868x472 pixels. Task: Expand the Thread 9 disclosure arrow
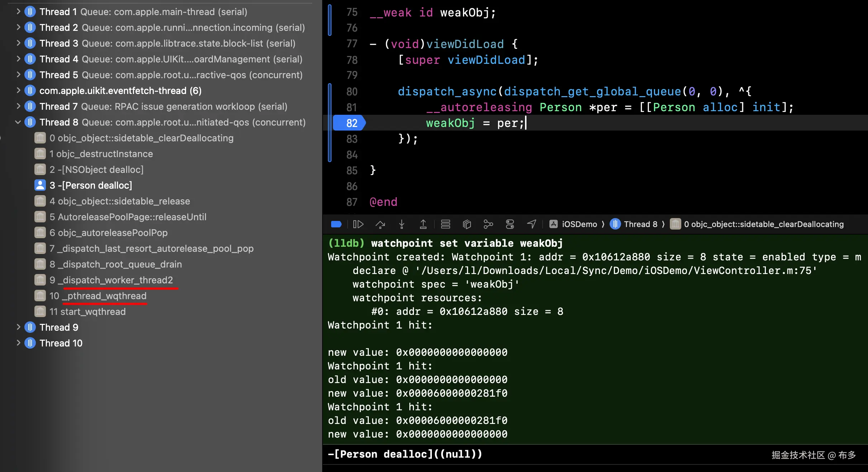tap(18, 327)
